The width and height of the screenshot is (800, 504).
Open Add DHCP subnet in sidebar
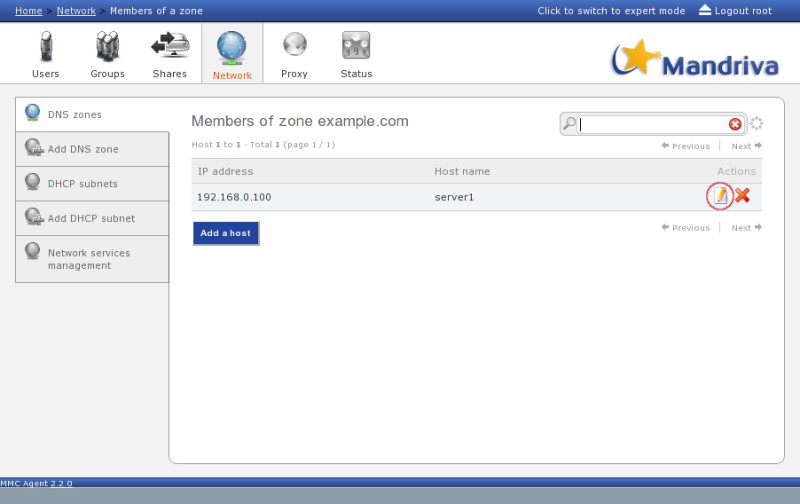tap(92, 218)
